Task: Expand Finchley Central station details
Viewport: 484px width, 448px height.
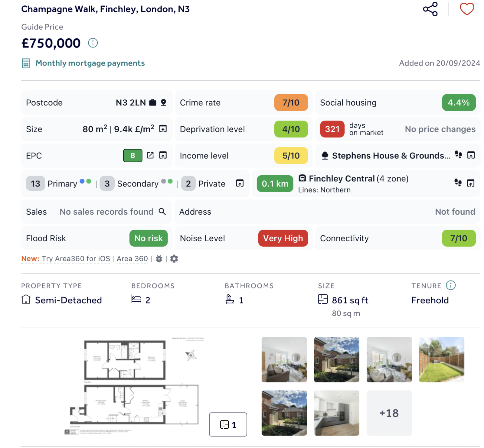Action: pos(471,183)
